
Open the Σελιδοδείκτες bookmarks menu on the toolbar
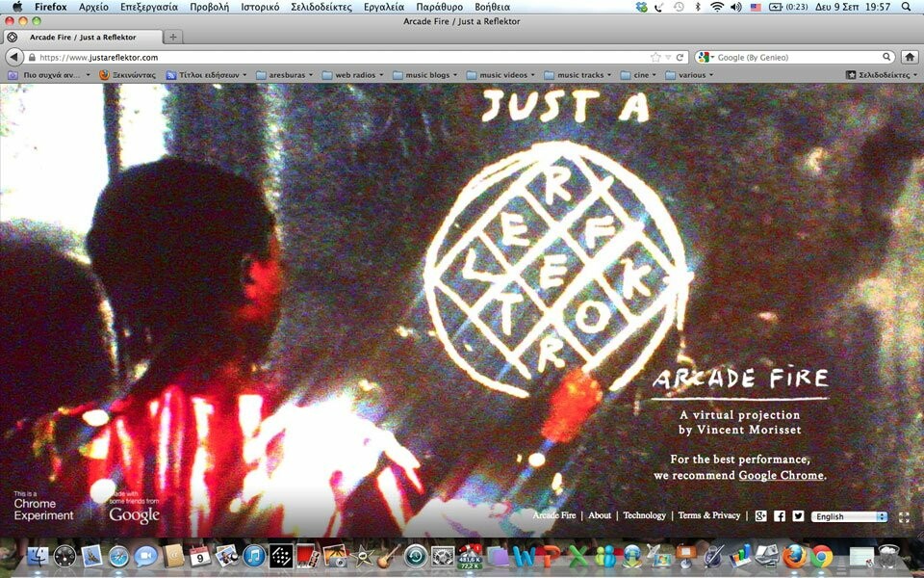point(882,75)
